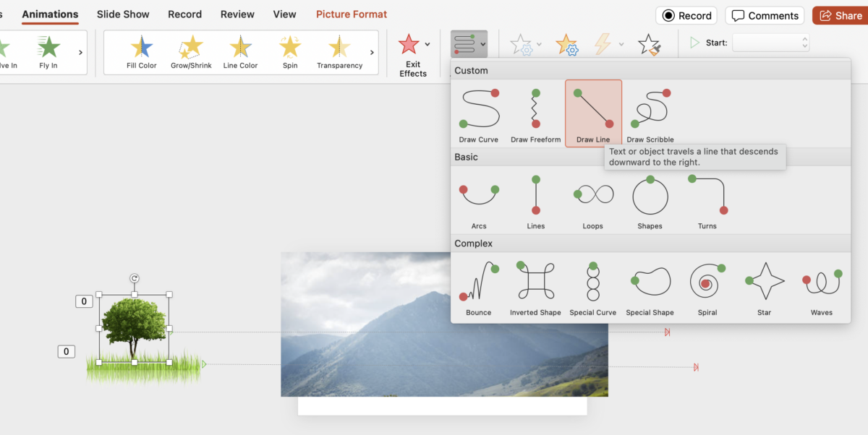Open the View tab
The width and height of the screenshot is (868, 435).
[284, 14]
